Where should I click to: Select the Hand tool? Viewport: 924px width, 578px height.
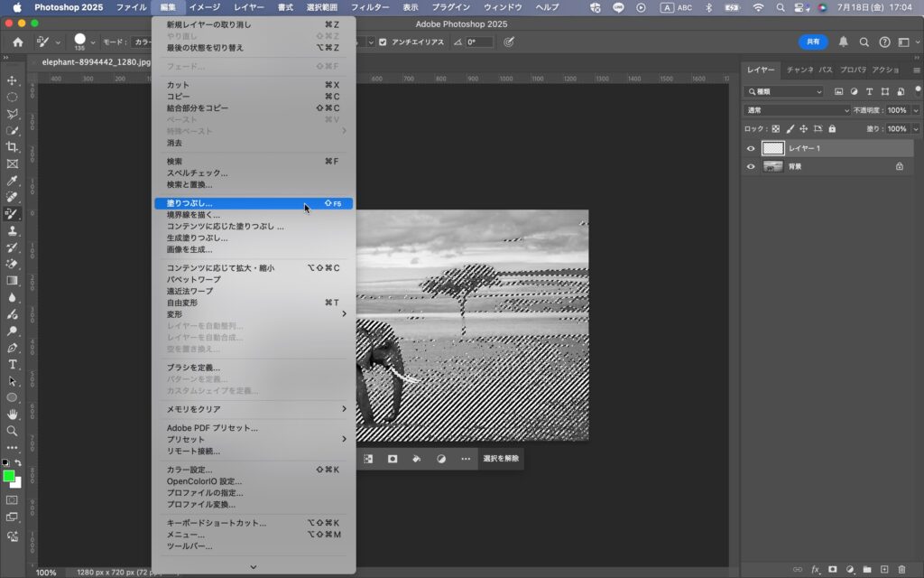pos(12,414)
